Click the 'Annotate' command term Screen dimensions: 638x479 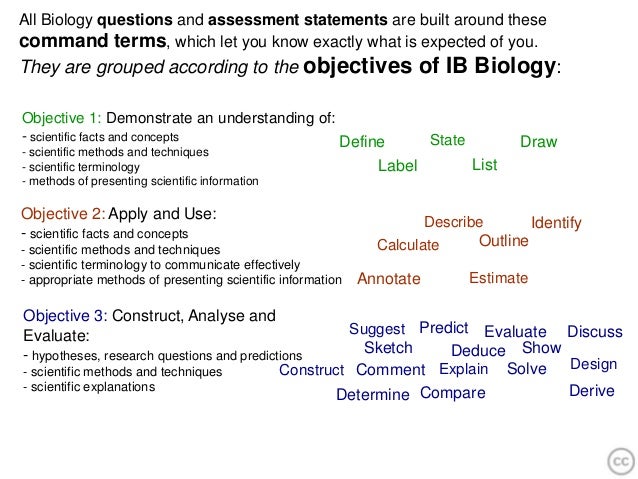[x=389, y=278]
